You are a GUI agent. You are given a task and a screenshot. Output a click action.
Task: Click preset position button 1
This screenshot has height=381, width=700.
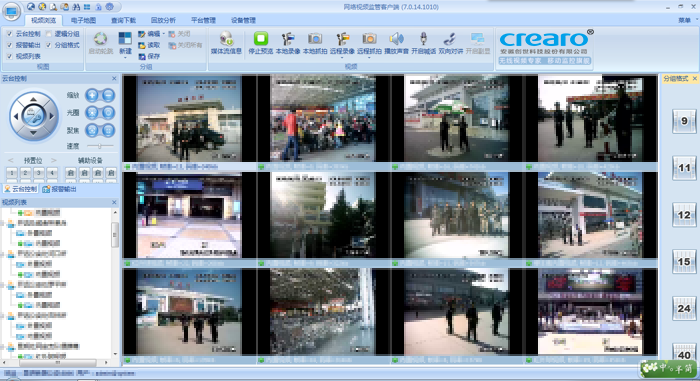pyautogui.click(x=12, y=173)
